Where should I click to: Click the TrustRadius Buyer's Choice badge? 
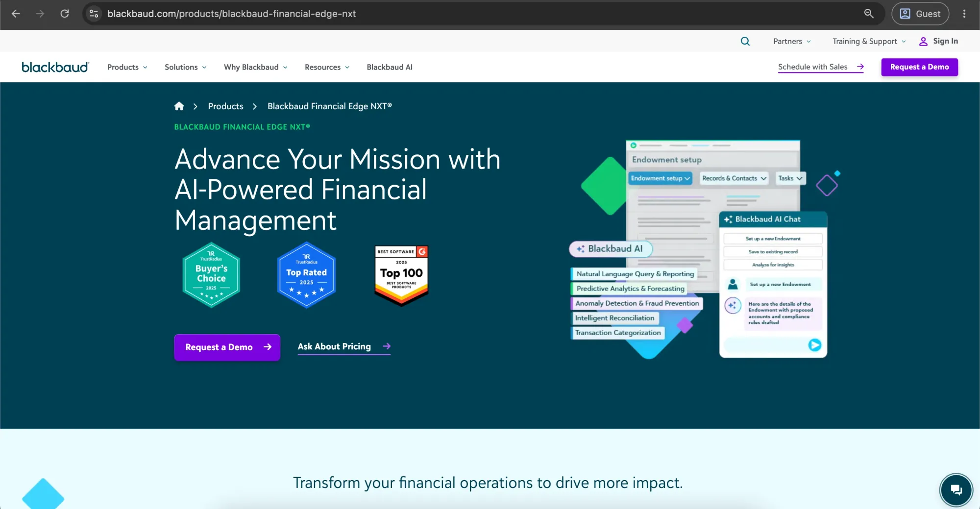click(211, 275)
